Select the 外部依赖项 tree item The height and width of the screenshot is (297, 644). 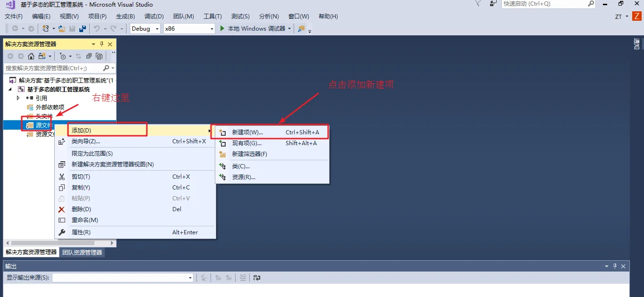click(x=50, y=107)
